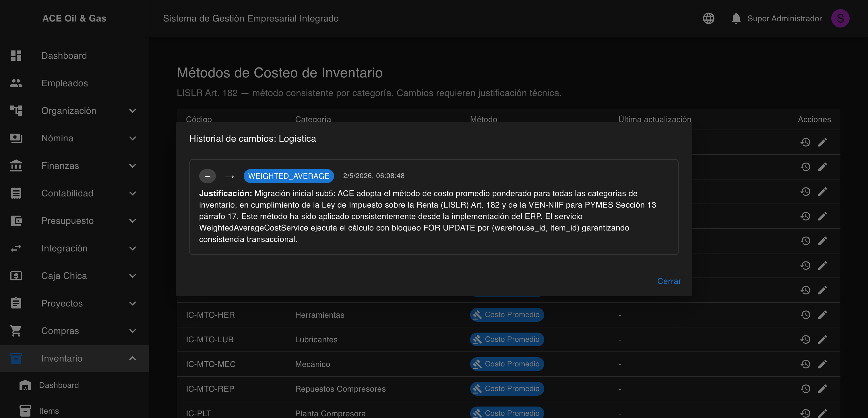Click the Proyectos clipboard icon
Image resolution: width=868 pixels, height=418 pixels.
click(16, 303)
